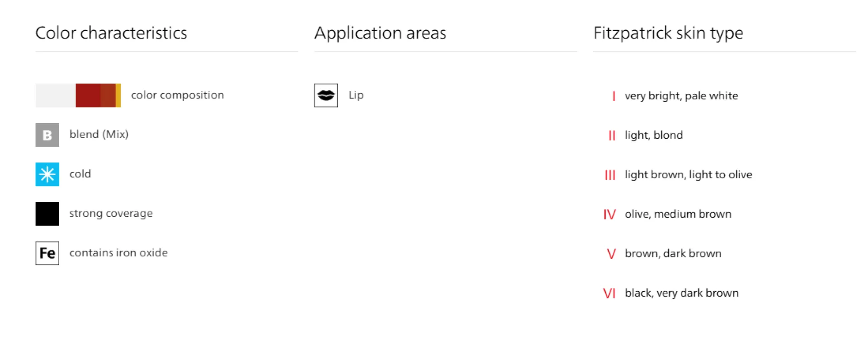This screenshot has height=344, width=868.
Task: Click the blue cold snowflake icon
Action: click(47, 174)
